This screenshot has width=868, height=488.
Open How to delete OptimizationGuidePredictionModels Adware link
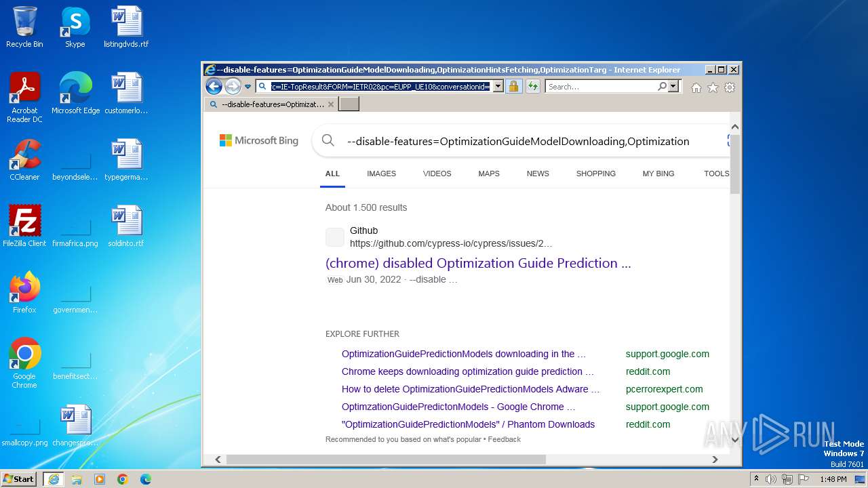pos(471,389)
